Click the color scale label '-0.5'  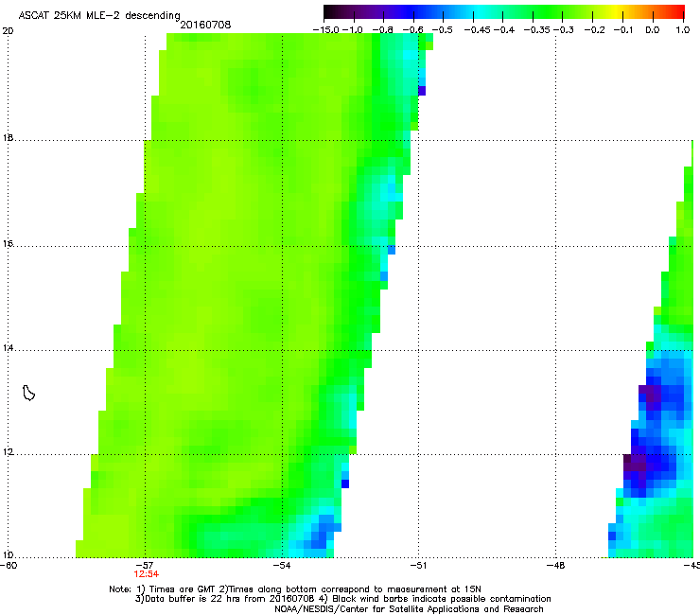[x=443, y=30]
